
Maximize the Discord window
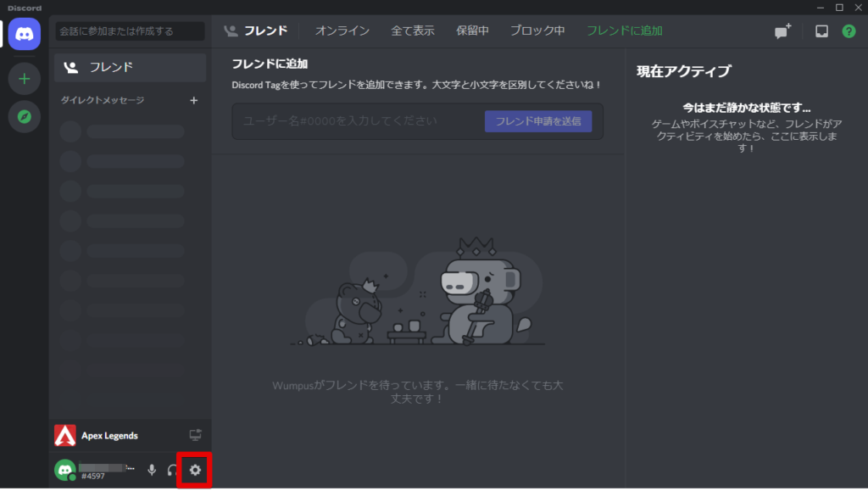pyautogui.click(x=839, y=7)
